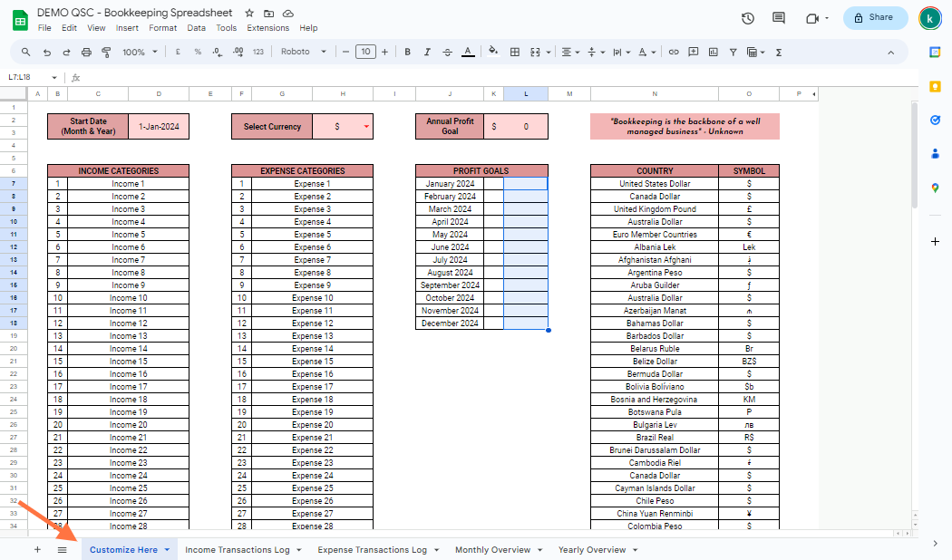Increase font size with plus button
The width and height of the screenshot is (952, 560).
384,53
